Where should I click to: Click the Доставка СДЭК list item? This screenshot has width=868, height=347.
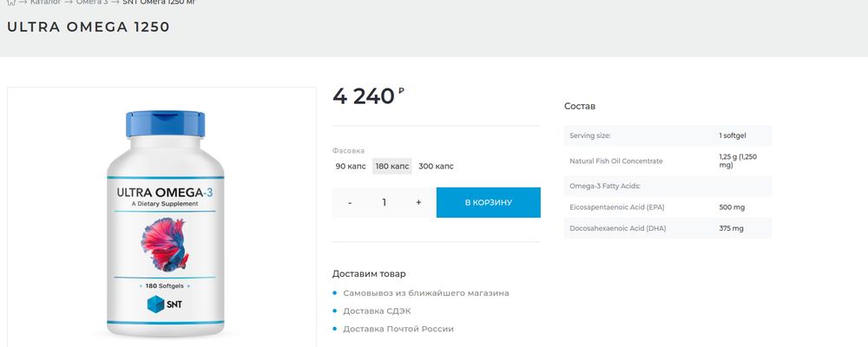click(377, 311)
